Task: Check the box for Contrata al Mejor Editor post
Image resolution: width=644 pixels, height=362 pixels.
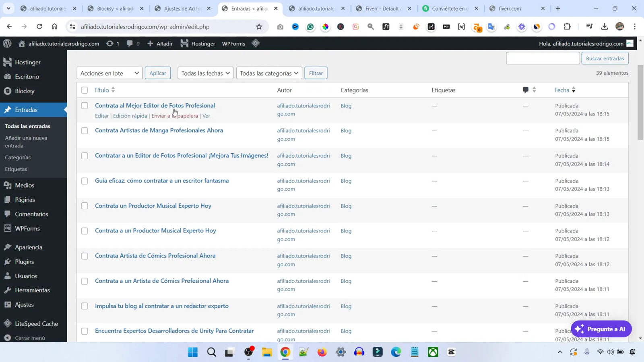Action: point(84,105)
